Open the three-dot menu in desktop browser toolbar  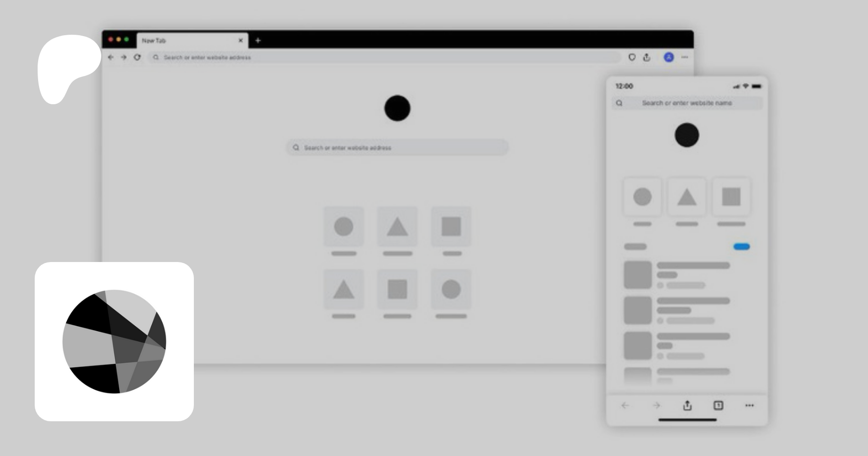click(x=685, y=57)
